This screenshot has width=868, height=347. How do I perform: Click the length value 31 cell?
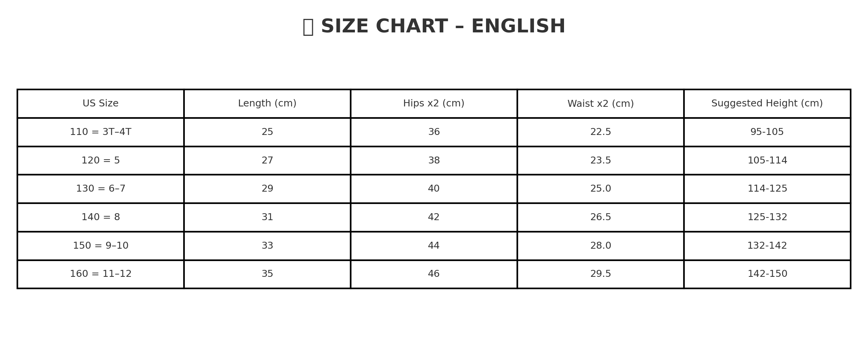pyautogui.click(x=267, y=217)
